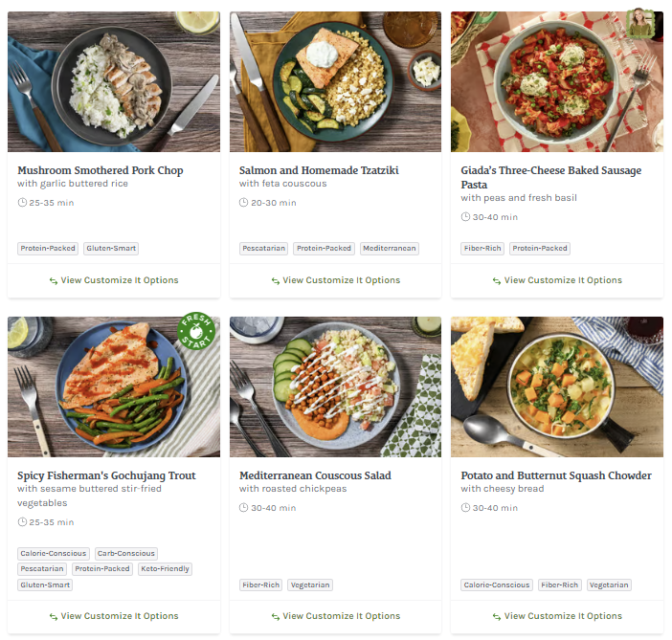Select Vegetarian tag on Couscous Salad card

pos(310,585)
